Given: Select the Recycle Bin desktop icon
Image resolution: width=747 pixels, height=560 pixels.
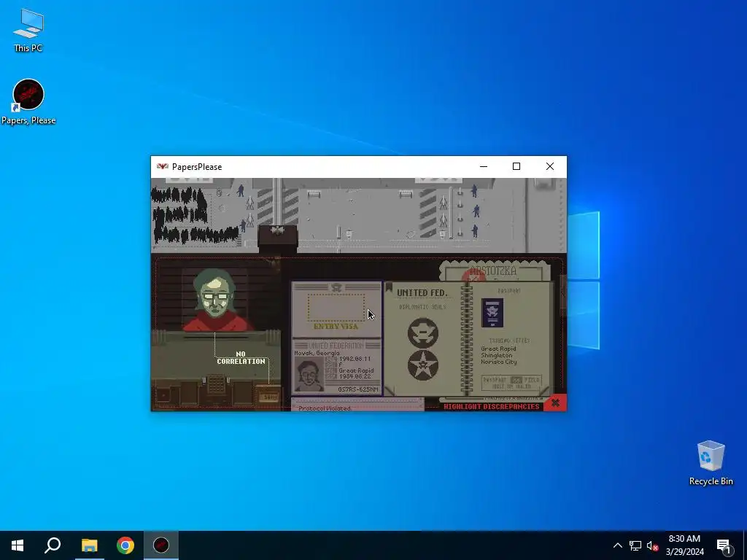Looking at the screenshot, I should click(x=711, y=463).
